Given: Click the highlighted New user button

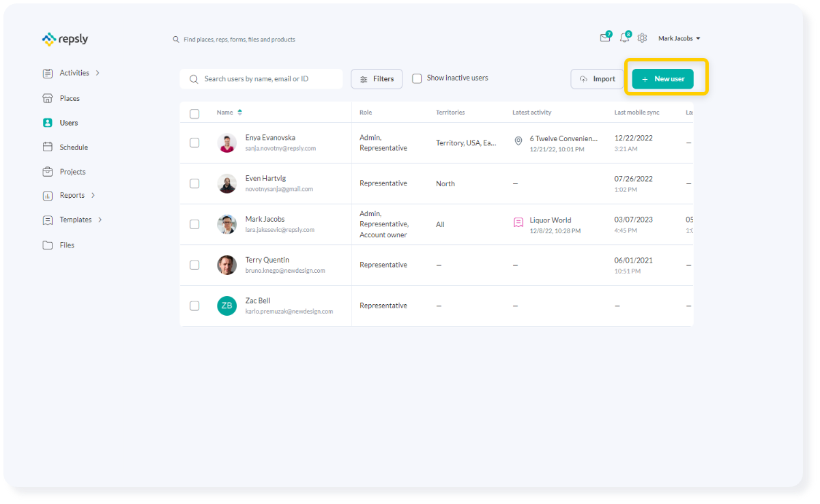Looking at the screenshot, I should tap(663, 78).
